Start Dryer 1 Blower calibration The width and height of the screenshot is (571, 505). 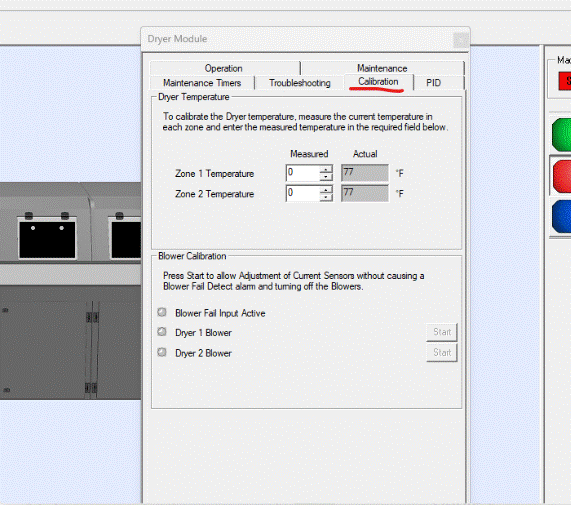tap(442, 332)
